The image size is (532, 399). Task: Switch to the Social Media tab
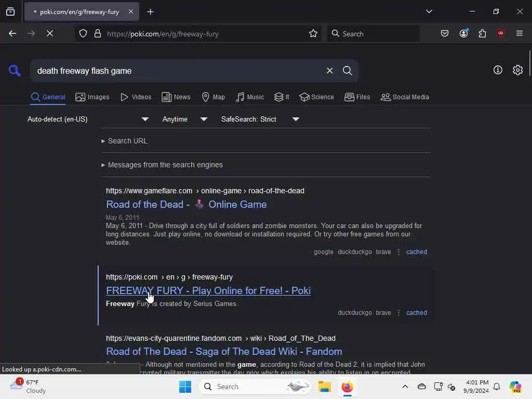tap(405, 97)
